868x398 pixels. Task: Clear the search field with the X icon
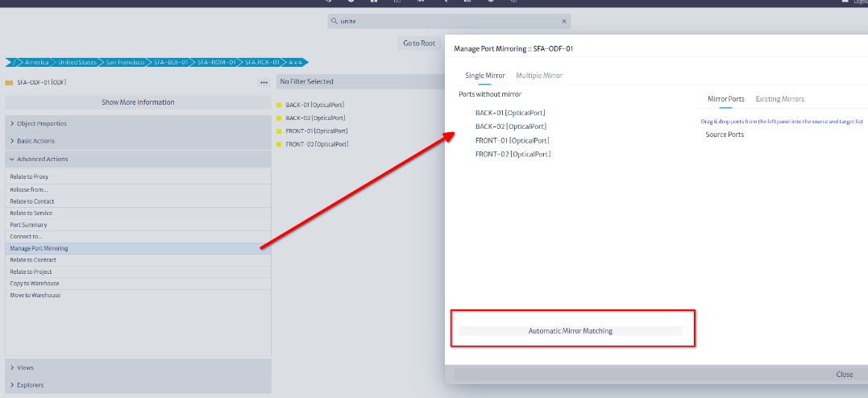[x=564, y=22]
